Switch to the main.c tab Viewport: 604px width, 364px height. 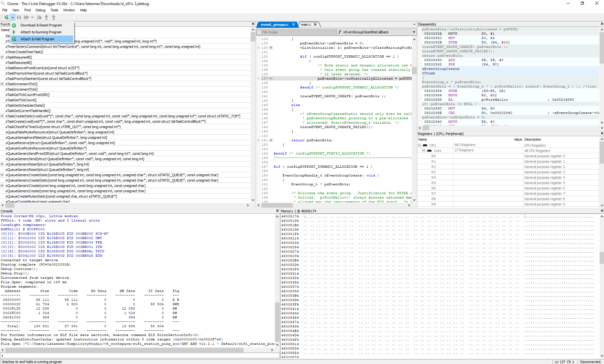(306, 24)
